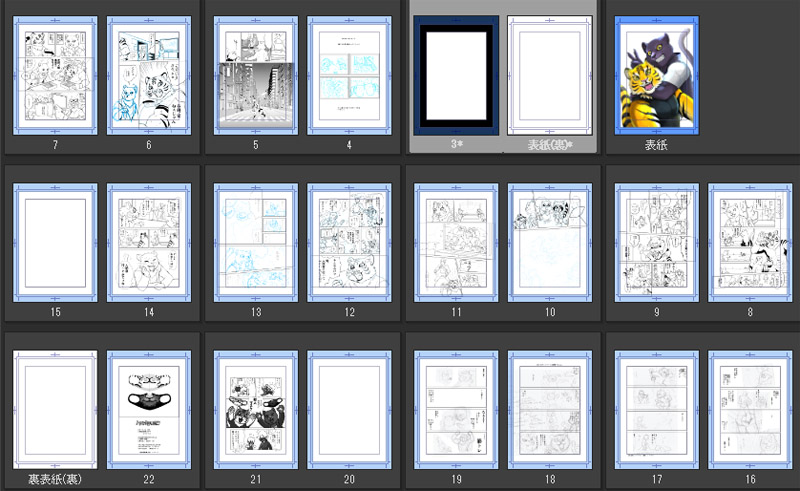
Task: Select the 裏表紙(裏) page thumbnail
Action: [55, 410]
